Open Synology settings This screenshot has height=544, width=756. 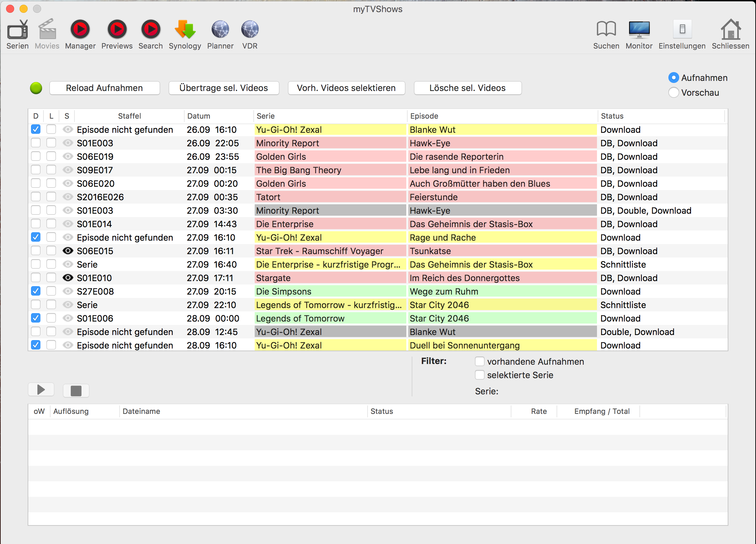(185, 33)
